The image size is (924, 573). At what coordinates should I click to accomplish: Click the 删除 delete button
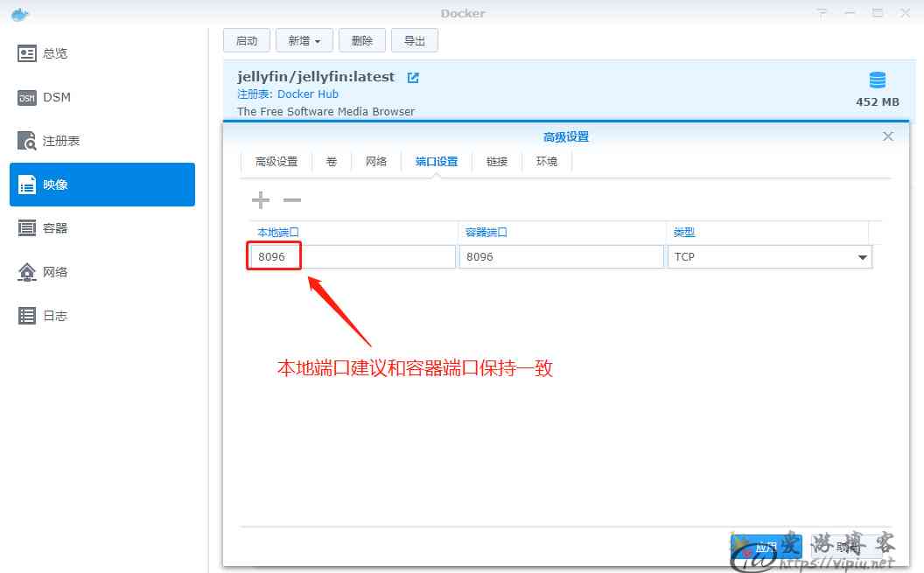coord(362,40)
